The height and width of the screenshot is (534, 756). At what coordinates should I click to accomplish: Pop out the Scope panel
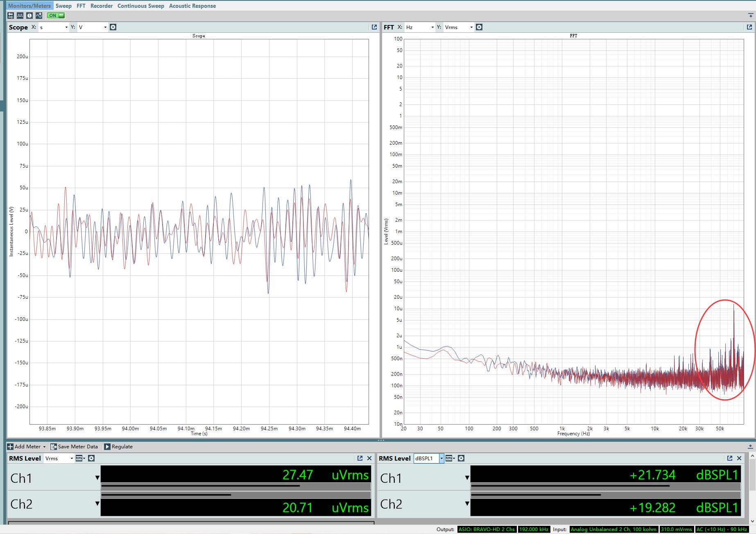374,27
